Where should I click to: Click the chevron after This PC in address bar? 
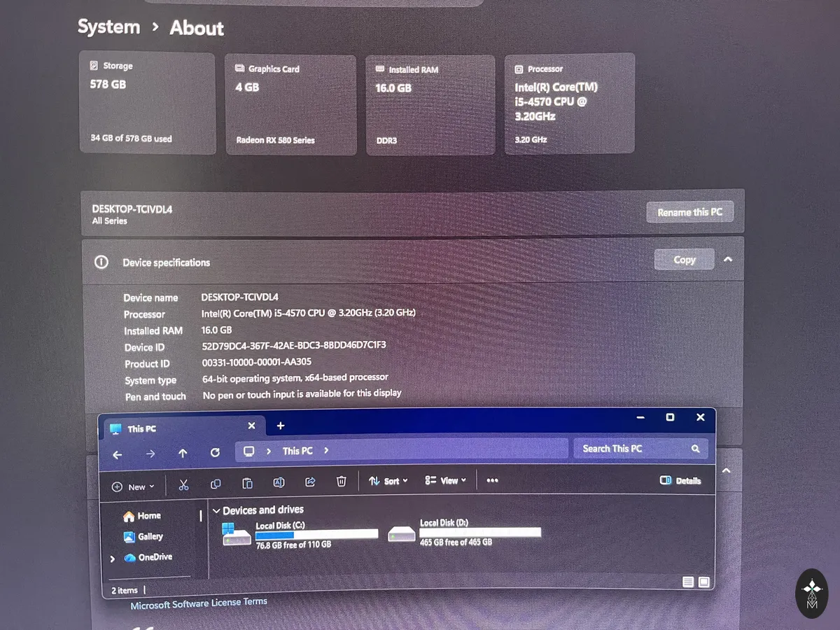click(x=326, y=450)
